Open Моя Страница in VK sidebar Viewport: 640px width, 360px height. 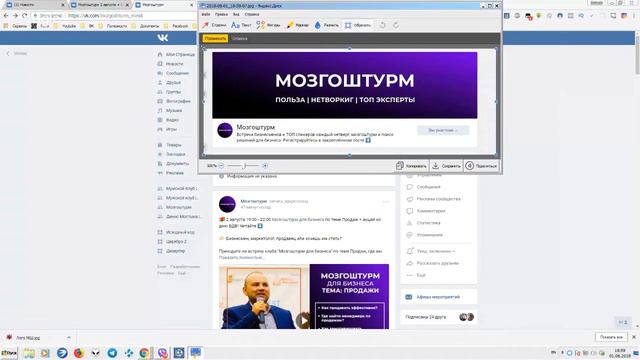(x=176, y=54)
